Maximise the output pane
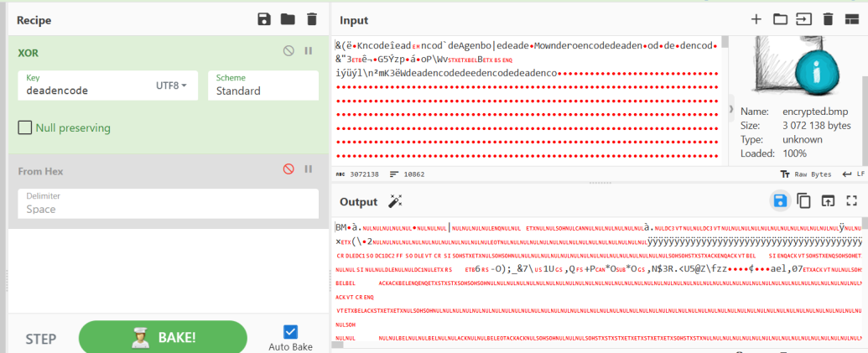Image resolution: width=868 pixels, height=353 pixels. (852, 200)
